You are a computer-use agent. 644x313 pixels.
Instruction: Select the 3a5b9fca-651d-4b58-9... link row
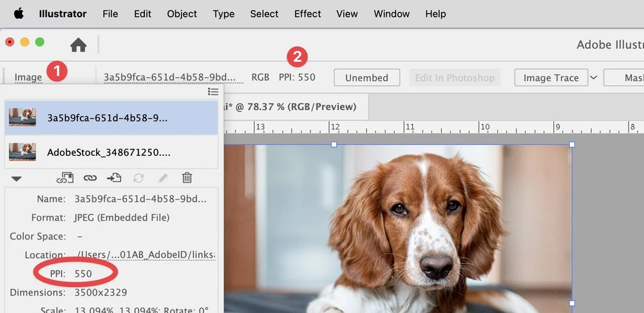[x=111, y=118]
